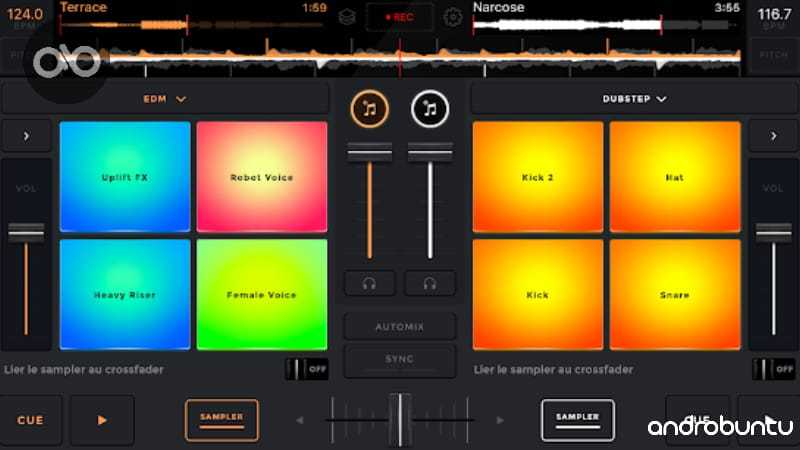Click left sampler VOL slider handle
The width and height of the screenshot is (800, 450).
pos(26,233)
